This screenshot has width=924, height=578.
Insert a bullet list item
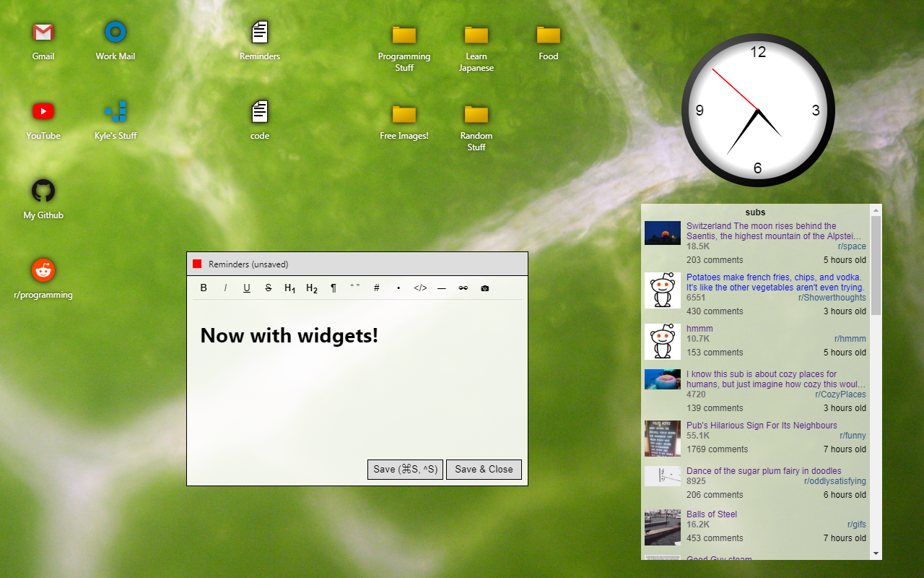coord(398,288)
